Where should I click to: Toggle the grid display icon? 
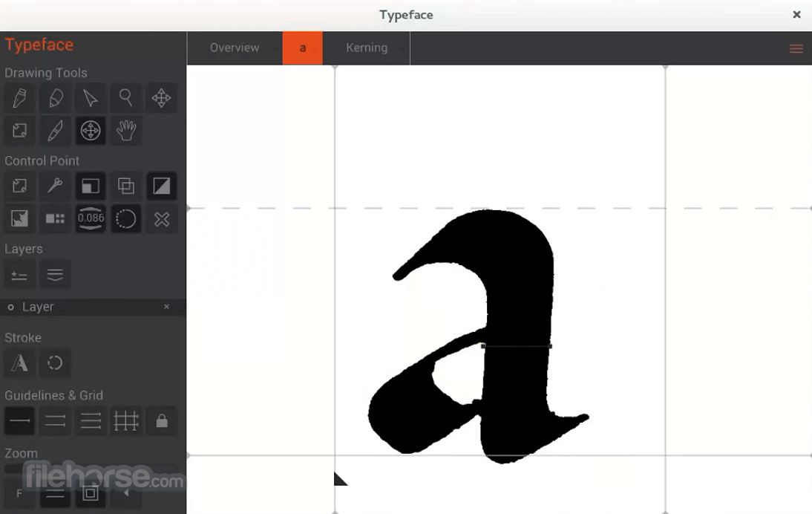click(126, 420)
